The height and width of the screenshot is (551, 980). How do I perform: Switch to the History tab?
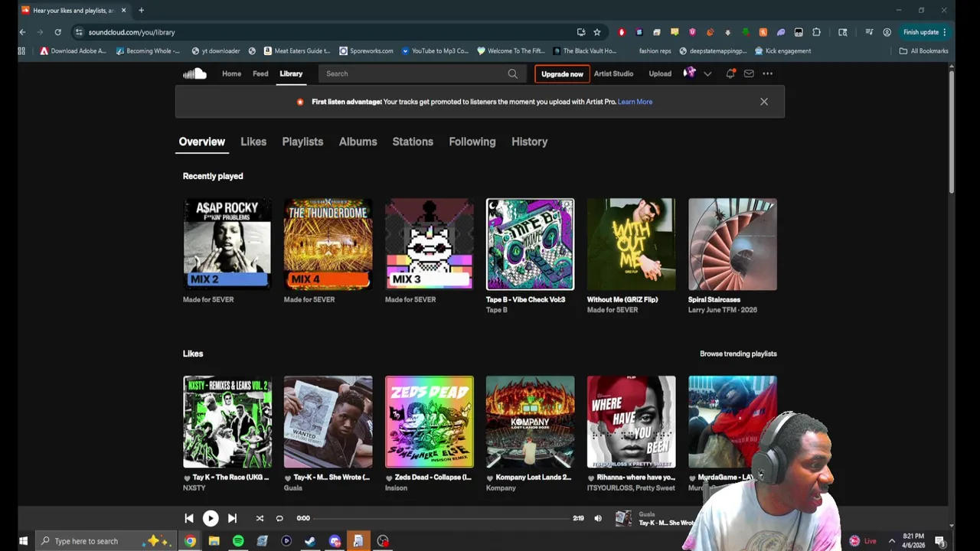point(529,142)
